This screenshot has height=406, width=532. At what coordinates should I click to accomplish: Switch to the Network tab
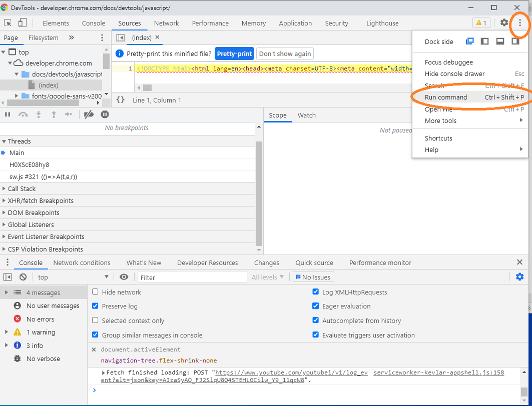166,23
